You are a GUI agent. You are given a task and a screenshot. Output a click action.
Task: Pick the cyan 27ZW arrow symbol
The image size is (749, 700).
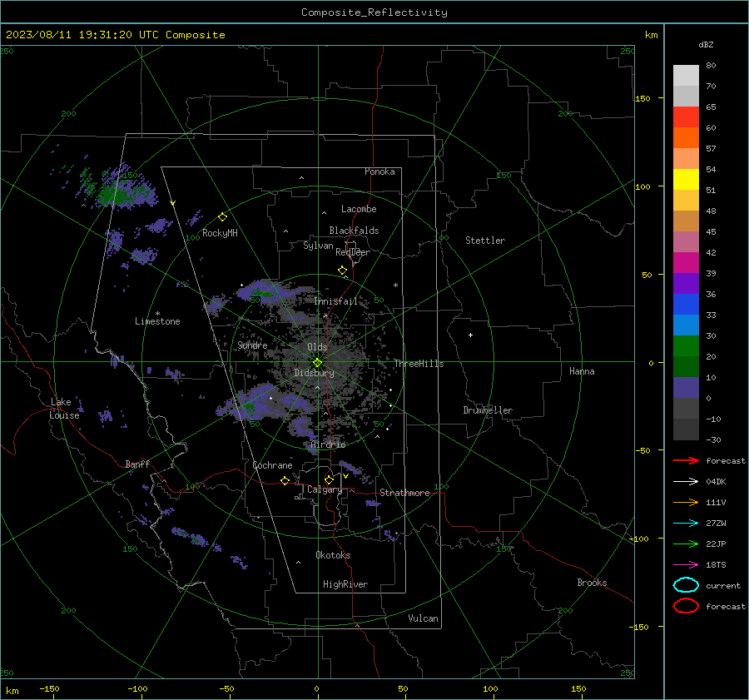686,524
